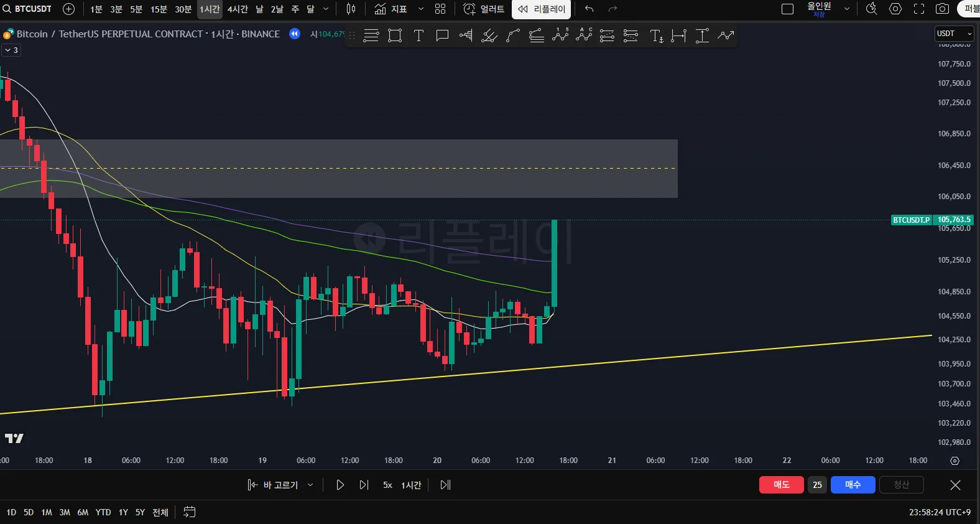Select the 달 monthly timeframe
The width and height of the screenshot is (980, 524).
click(x=311, y=9)
